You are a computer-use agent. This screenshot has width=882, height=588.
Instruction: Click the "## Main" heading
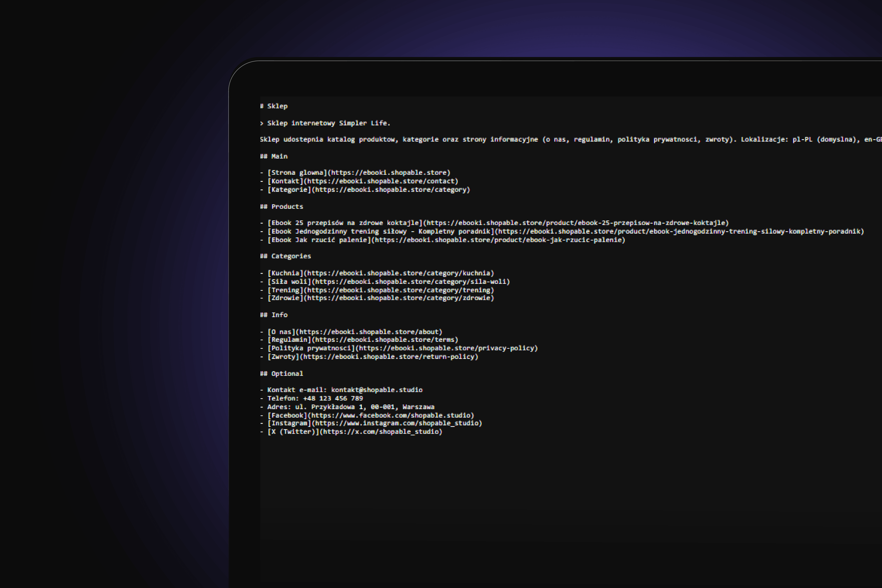point(274,156)
